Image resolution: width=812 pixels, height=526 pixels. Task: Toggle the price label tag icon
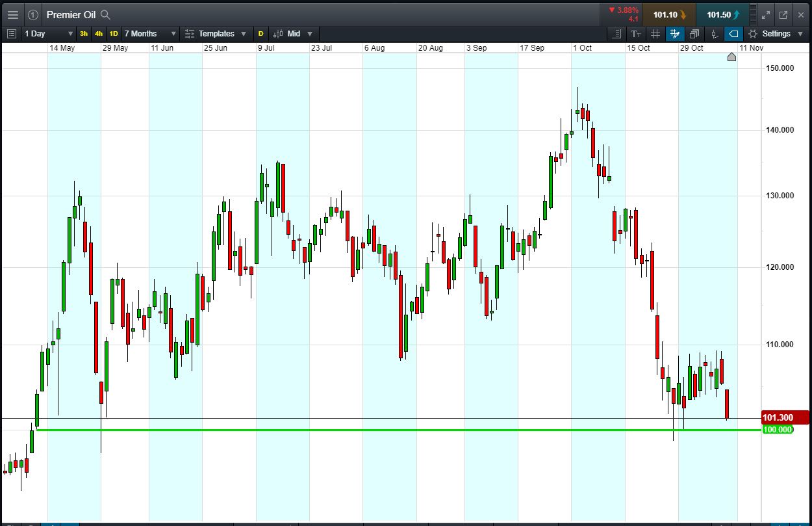coord(733,33)
